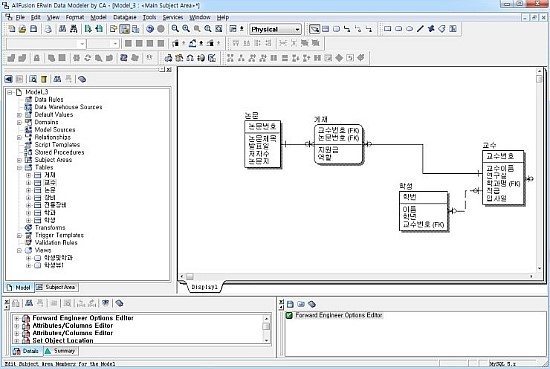This screenshot has width=550, height=369.
Task: Open the Services menu
Action: (x=173, y=17)
